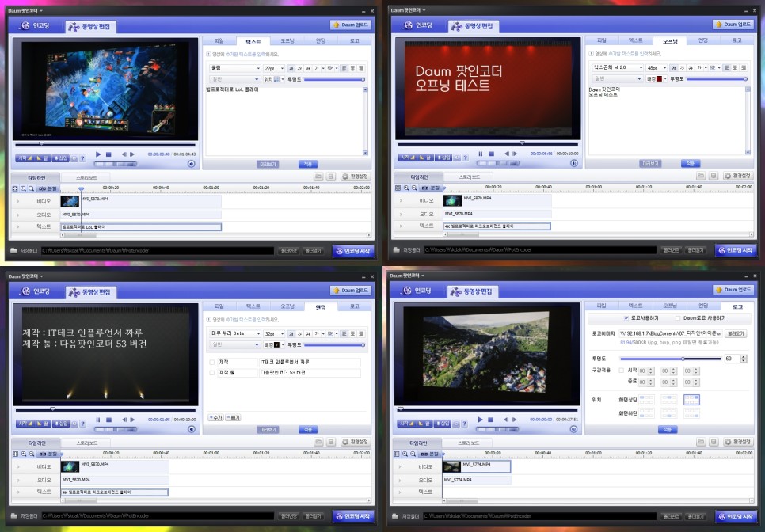Expand the 비디오 track in Text-tab window
This screenshot has width=765, height=532.
[x=18, y=201]
